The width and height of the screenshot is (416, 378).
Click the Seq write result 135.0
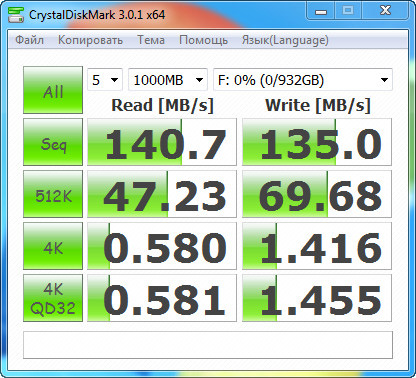[x=317, y=142]
